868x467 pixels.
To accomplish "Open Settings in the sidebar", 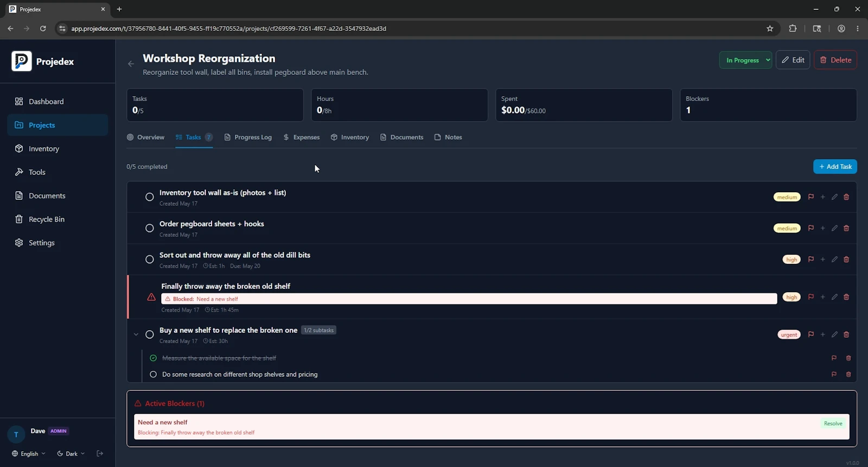I will (58, 243).
